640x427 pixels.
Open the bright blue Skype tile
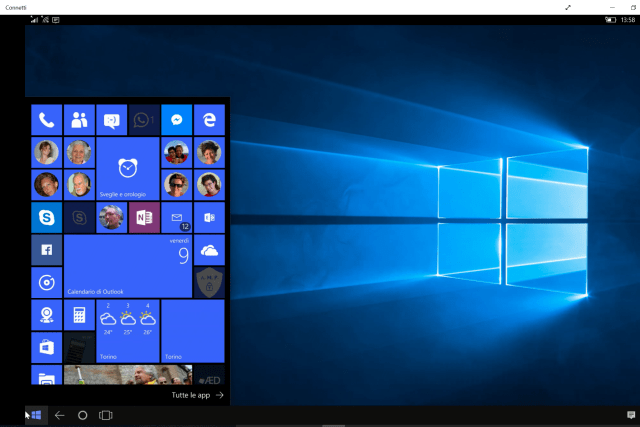[47, 217]
